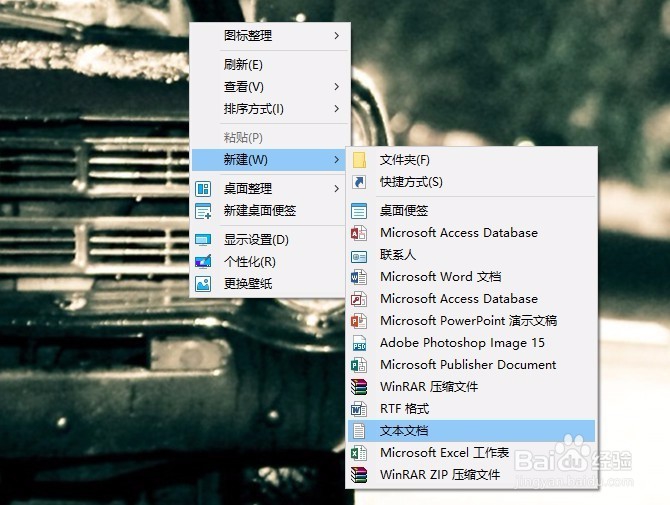
Task: Open the 排序方式(I) menu entry
Action: (x=270, y=109)
